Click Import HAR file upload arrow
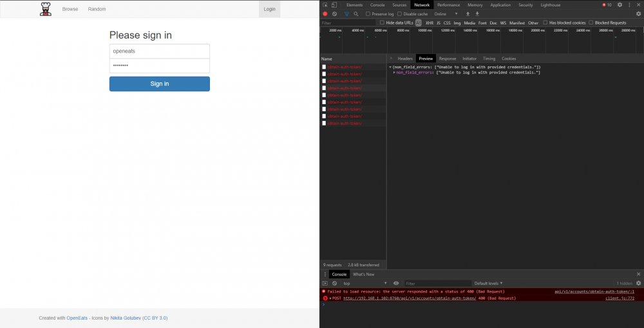 coord(468,14)
